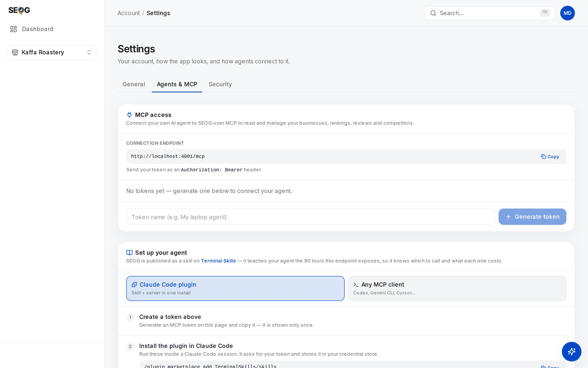Click the MCP access plug icon
Image resolution: width=588 pixels, height=368 pixels.
pos(129,115)
